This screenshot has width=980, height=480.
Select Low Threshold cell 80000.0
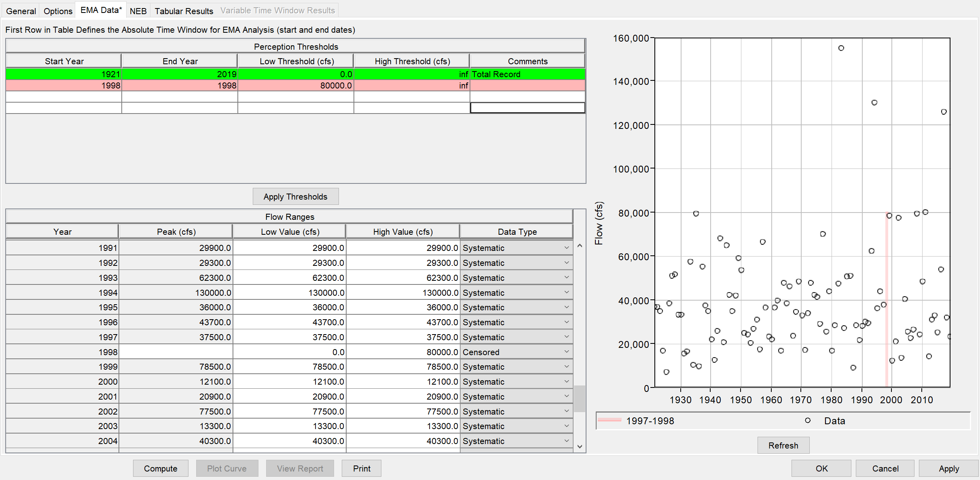[296, 85]
